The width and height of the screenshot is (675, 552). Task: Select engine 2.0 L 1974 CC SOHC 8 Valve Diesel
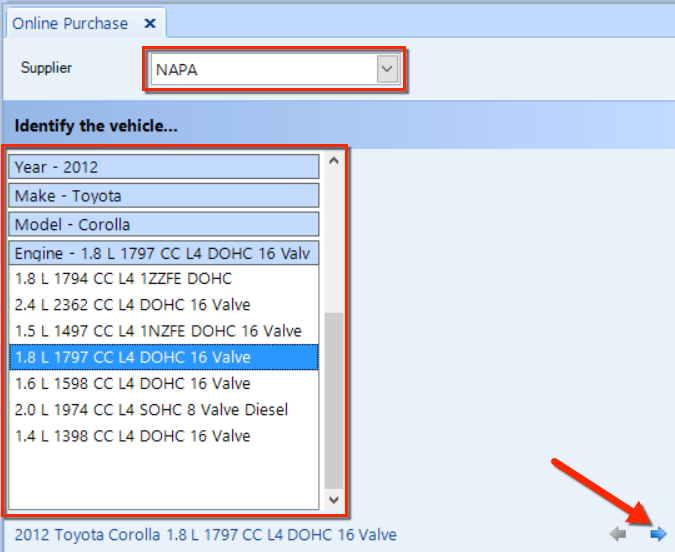(x=164, y=409)
